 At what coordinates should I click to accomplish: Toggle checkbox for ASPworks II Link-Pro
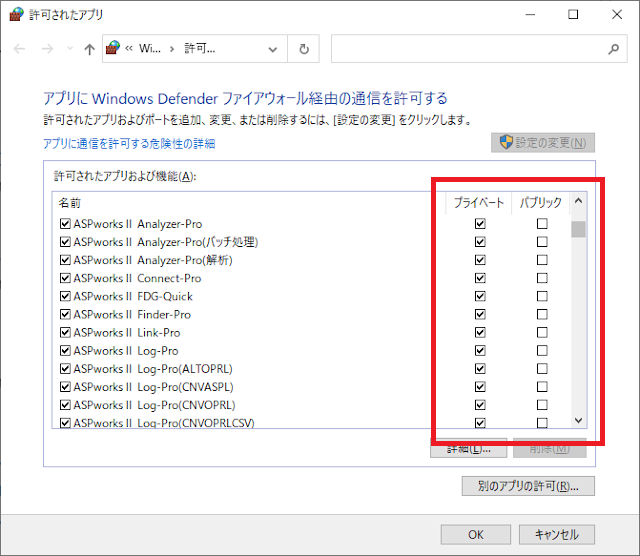click(65, 332)
